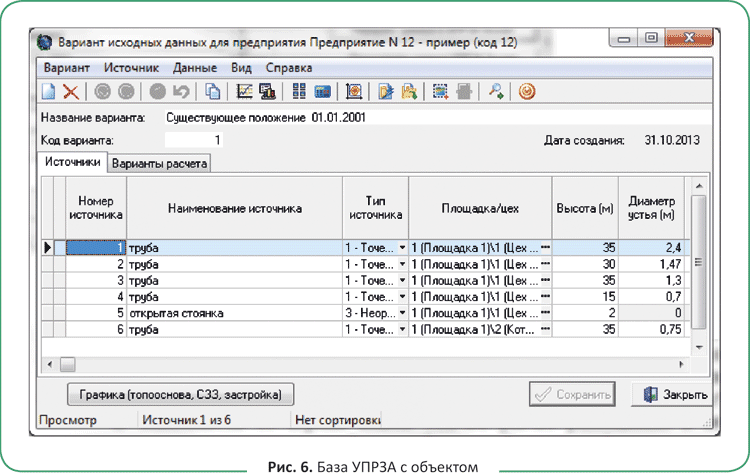Click the globe application icon in title bar

(45, 42)
